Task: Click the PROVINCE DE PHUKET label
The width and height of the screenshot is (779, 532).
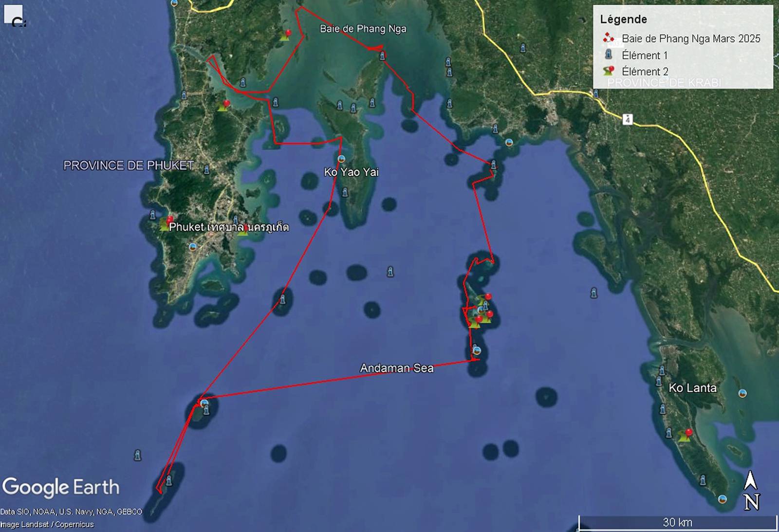Action: tap(129, 165)
